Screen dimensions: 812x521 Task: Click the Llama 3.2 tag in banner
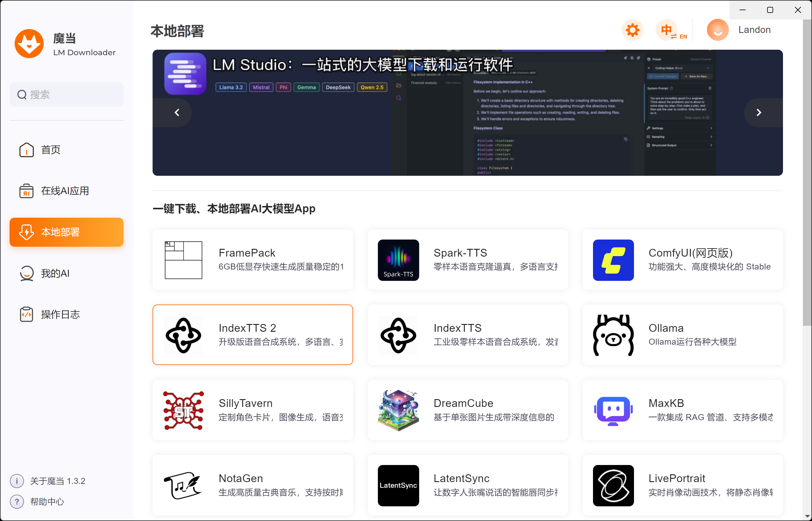click(x=231, y=87)
